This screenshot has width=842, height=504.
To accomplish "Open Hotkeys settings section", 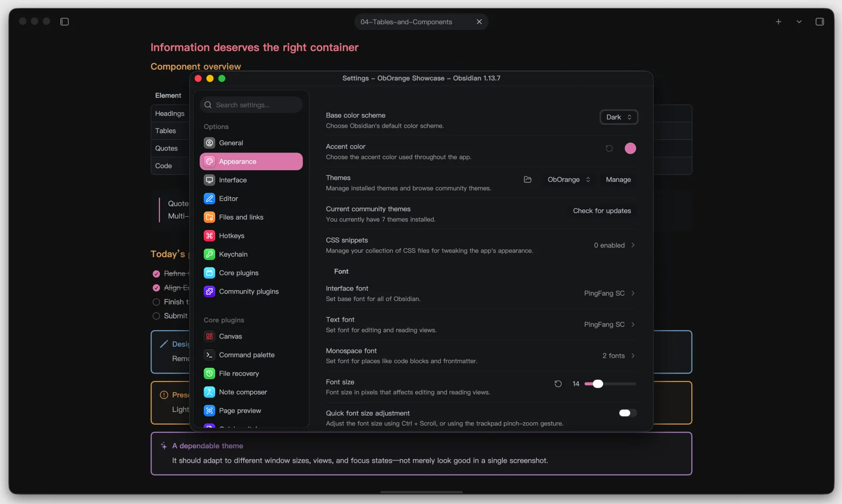I will coord(251,236).
